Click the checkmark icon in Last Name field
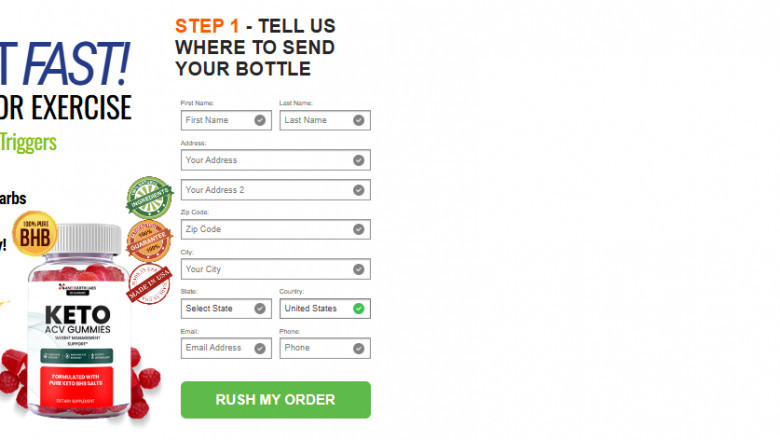780x440 pixels. point(359,120)
